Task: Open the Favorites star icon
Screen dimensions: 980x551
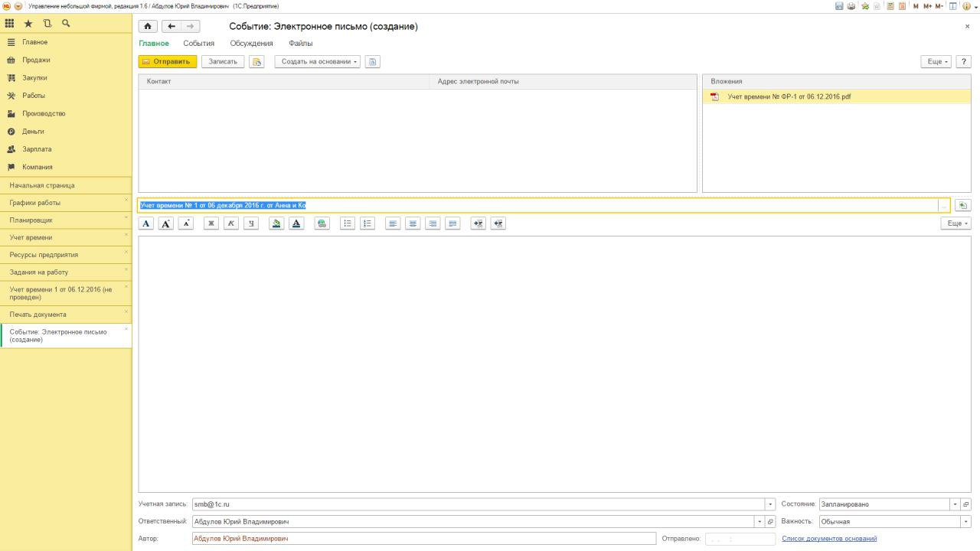Action: pyautogui.click(x=28, y=24)
